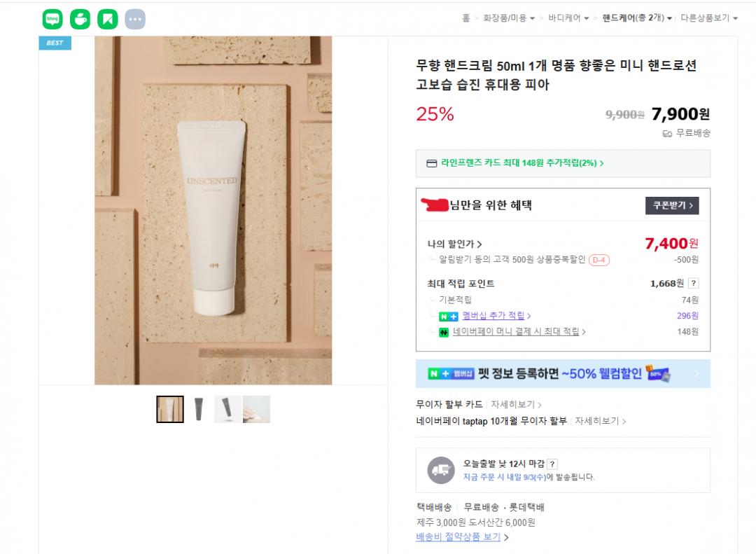
Task: Expand the 화장품/미용 category dropdown
Action: 509,18
